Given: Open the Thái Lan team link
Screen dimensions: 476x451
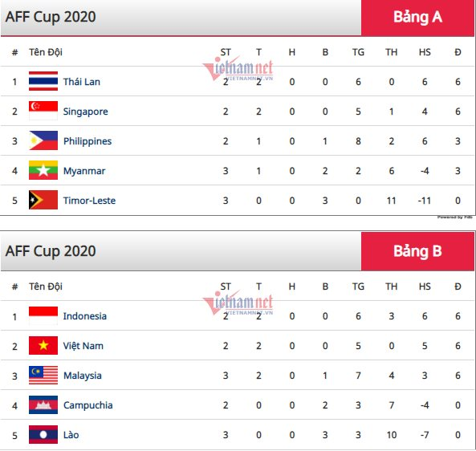Looking at the screenshot, I should [x=81, y=82].
